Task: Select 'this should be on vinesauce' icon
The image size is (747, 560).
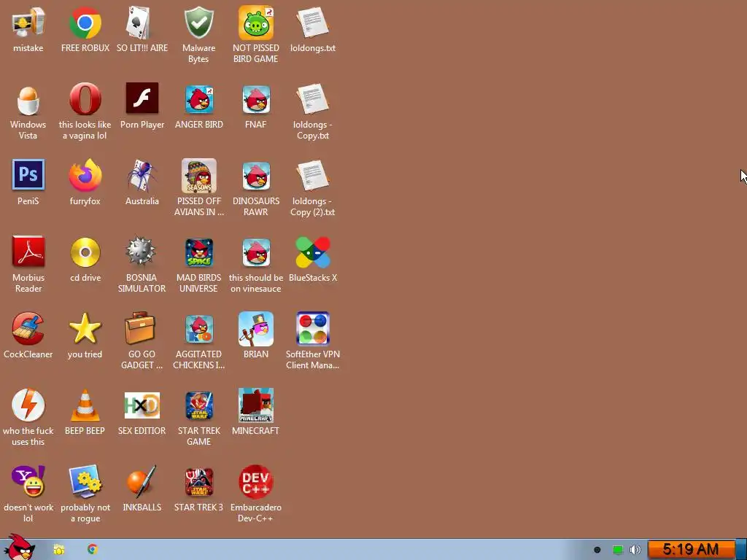Action: point(256,253)
